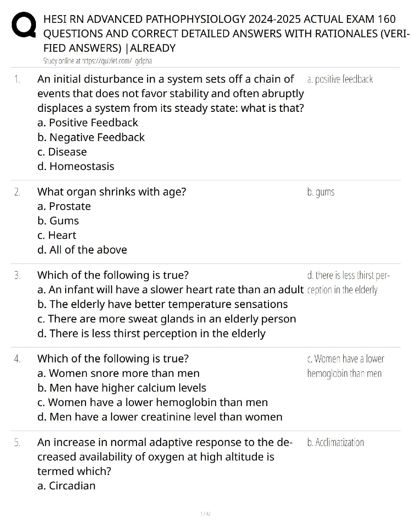The image size is (411, 532).
Task: Click the question 'What organ shrinks with age?'
Action: pos(111,192)
